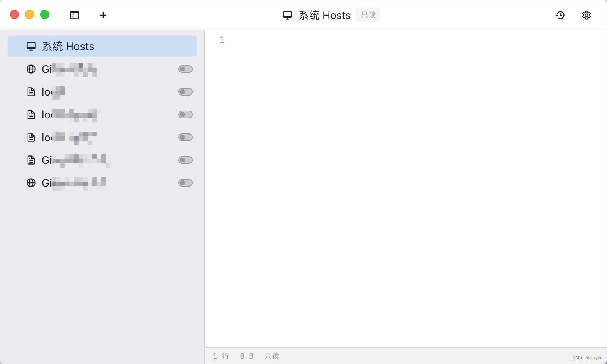Open the history clock icon
This screenshot has width=607, height=364.
coord(560,15)
